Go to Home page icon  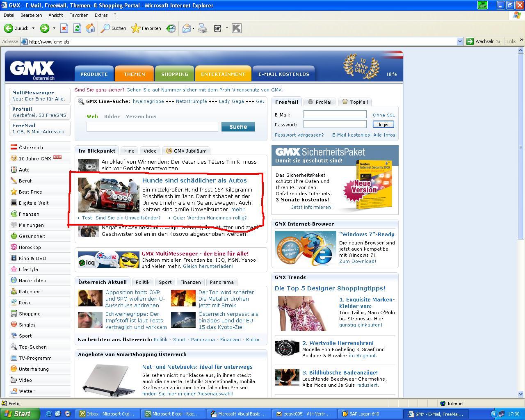click(90, 28)
